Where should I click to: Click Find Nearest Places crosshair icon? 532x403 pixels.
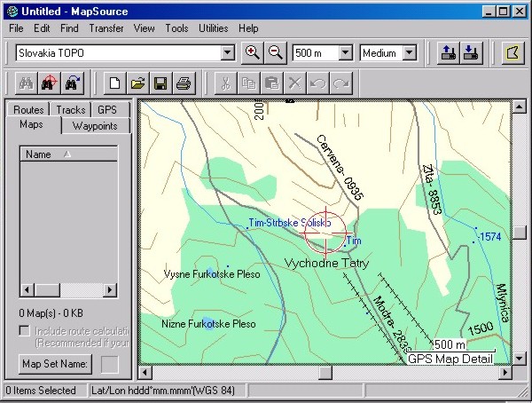coord(49,83)
